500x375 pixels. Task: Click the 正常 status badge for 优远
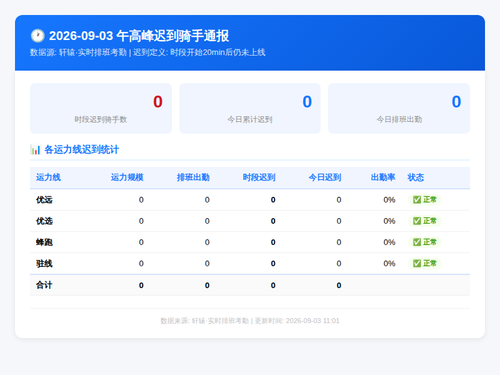click(x=425, y=200)
